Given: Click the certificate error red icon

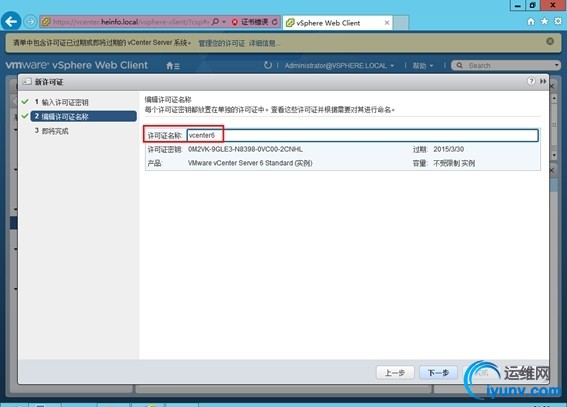Looking at the screenshot, I should [235, 22].
